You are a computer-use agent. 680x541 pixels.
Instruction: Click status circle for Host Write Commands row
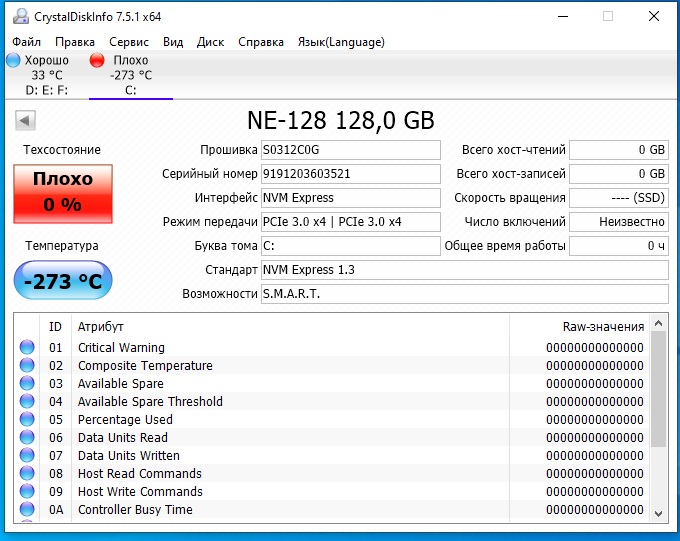pyautogui.click(x=27, y=491)
